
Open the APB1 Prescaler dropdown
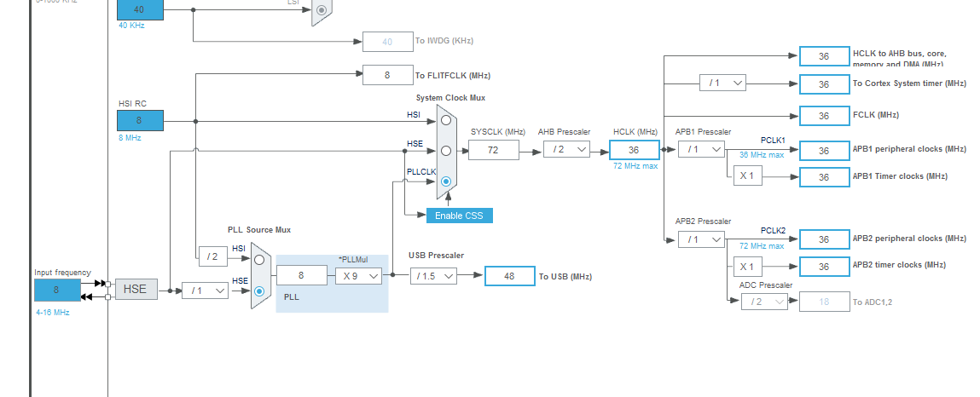coord(701,149)
